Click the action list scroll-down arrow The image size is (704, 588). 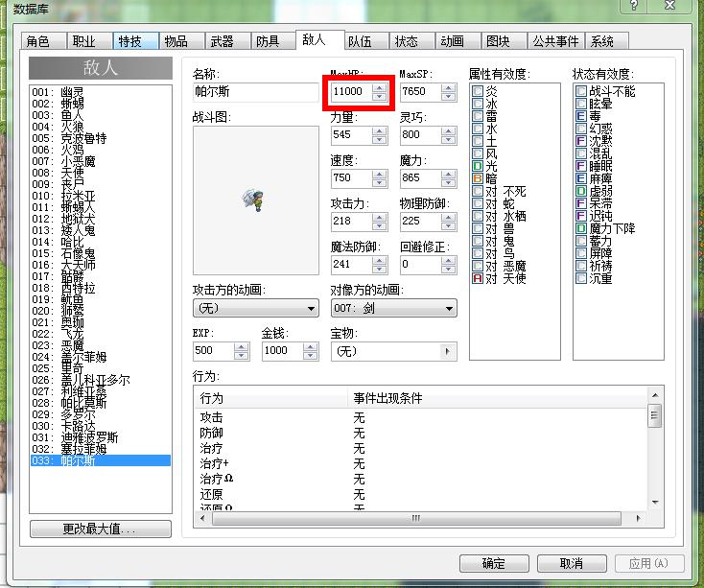click(x=655, y=503)
